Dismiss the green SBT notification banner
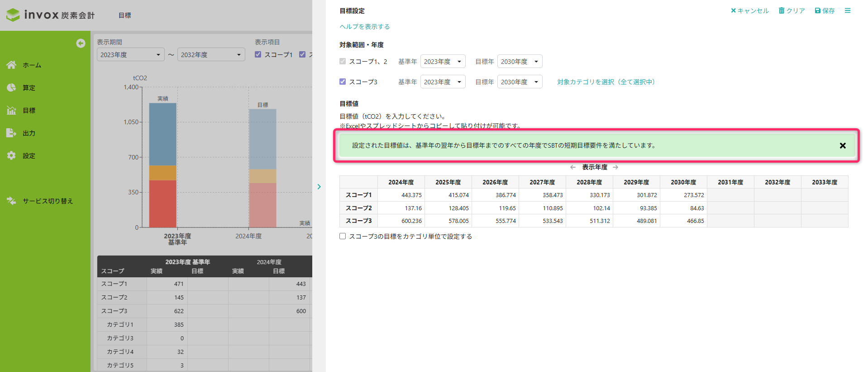This screenshot has width=868, height=372. (x=842, y=145)
